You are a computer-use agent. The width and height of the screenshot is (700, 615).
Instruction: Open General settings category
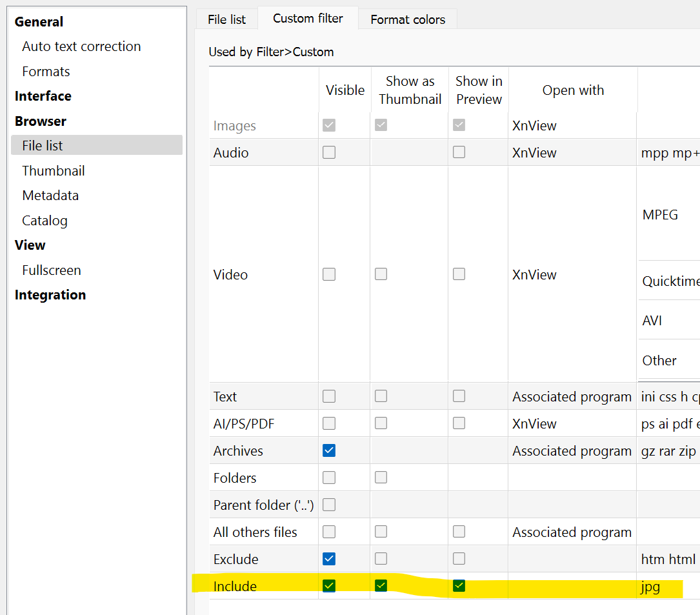tap(39, 21)
